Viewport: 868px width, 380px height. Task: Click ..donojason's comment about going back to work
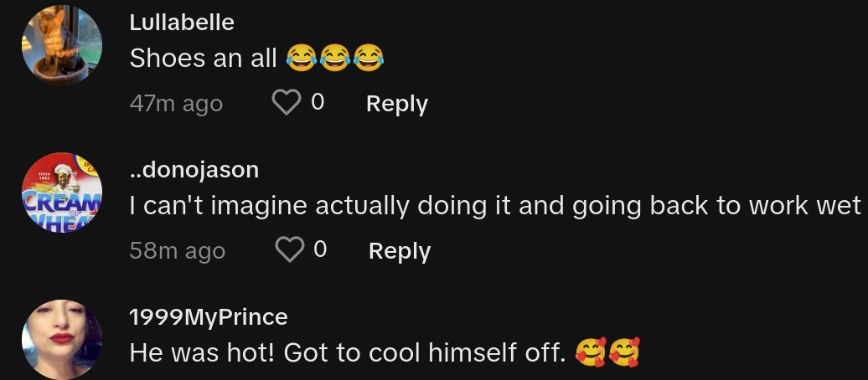point(494,205)
